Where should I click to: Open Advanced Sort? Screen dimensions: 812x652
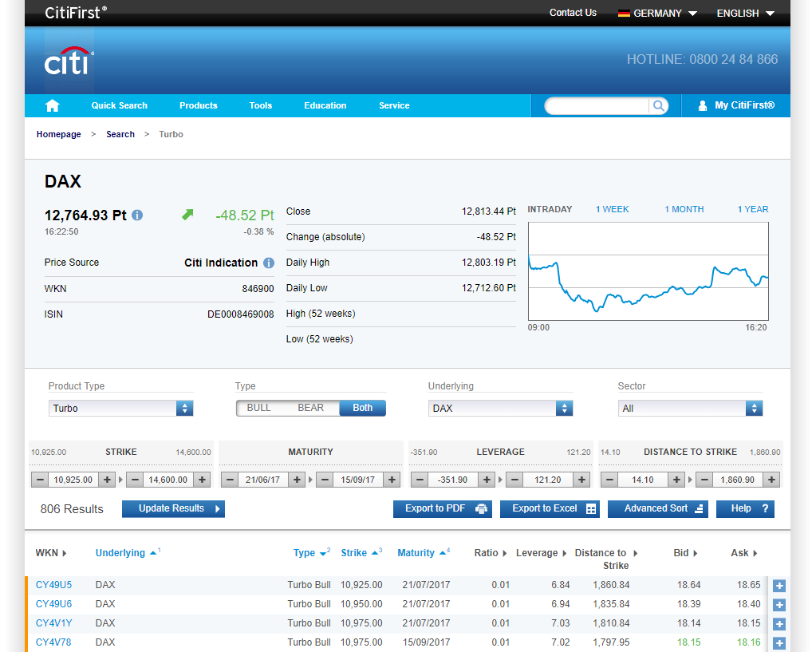click(x=658, y=509)
